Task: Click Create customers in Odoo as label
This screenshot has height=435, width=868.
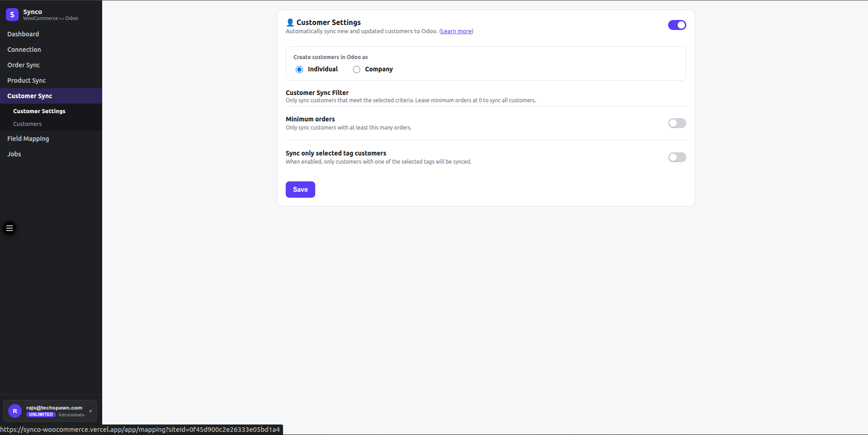Action: click(x=331, y=57)
